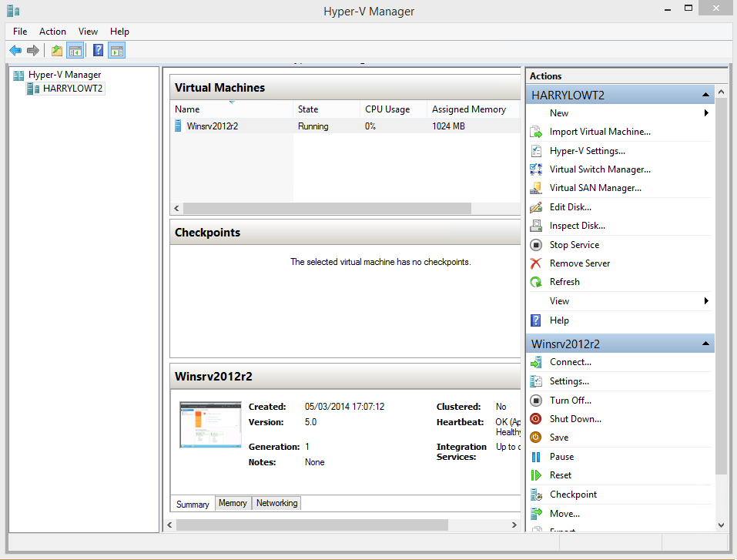The height and width of the screenshot is (560, 737).
Task: Click Actions pane scroll up arrow
Action: pyautogui.click(x=722, y=92)
